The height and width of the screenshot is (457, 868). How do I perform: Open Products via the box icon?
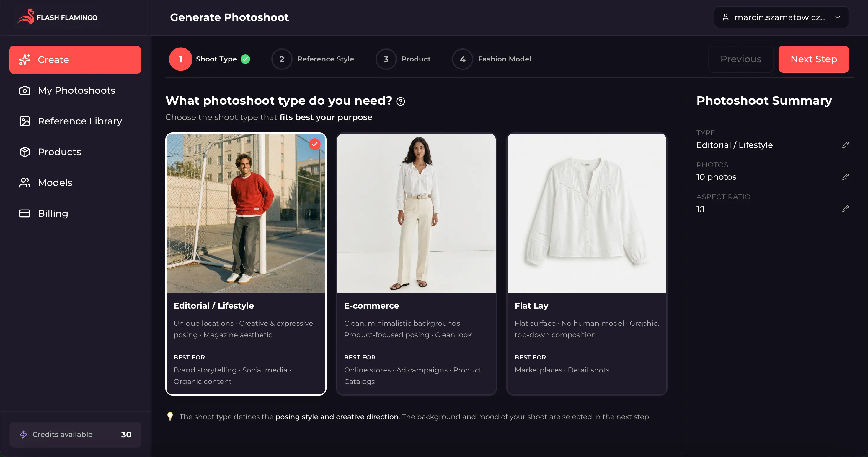(25, 152)
